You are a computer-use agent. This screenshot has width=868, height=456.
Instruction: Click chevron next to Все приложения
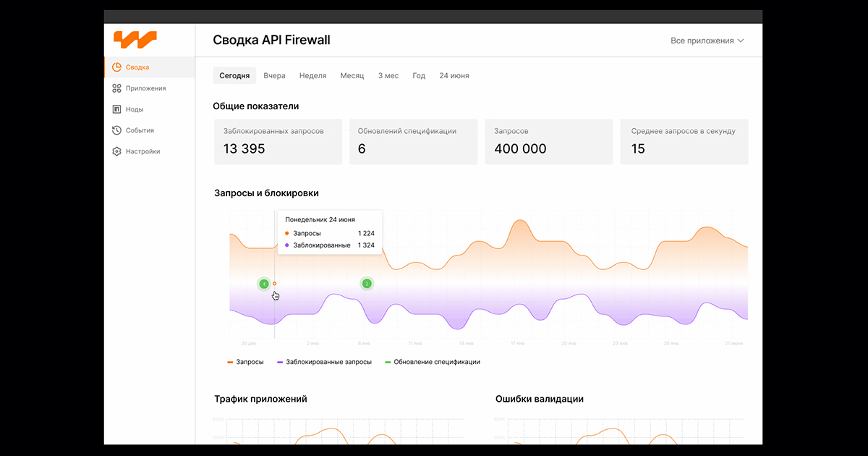coord(741,41)
